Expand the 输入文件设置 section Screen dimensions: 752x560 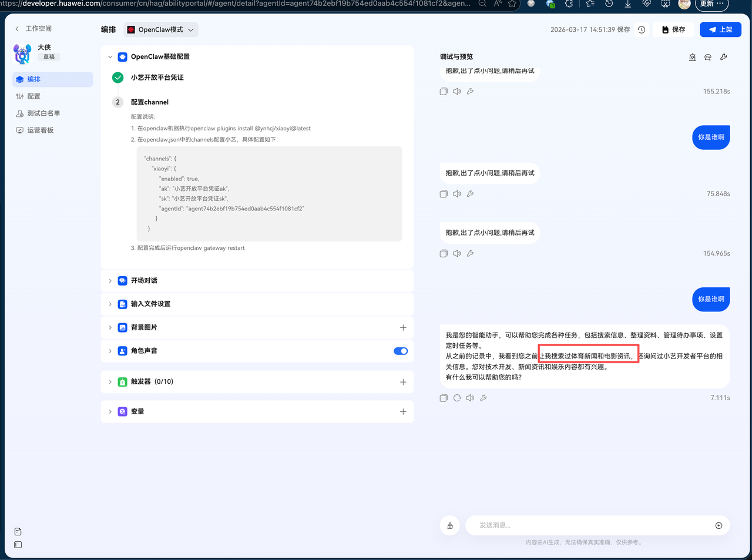pyautogui.click(x=110, y=304)
